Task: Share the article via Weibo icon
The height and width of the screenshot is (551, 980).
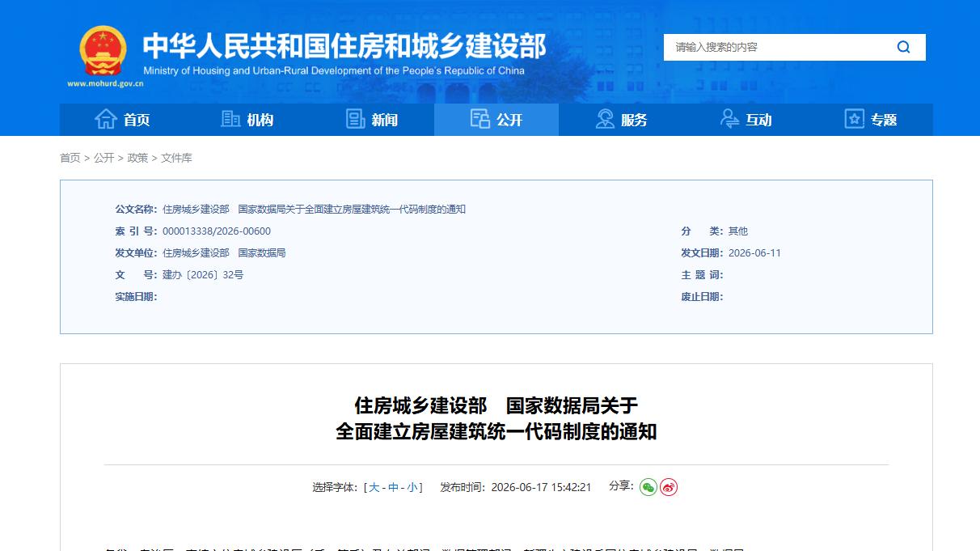Action: point(669,487)
